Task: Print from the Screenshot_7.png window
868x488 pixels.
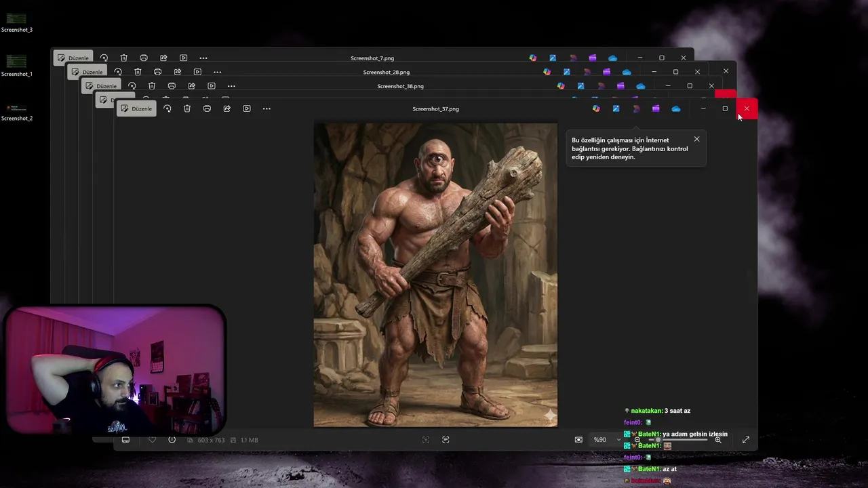Action: coord(144,58)
